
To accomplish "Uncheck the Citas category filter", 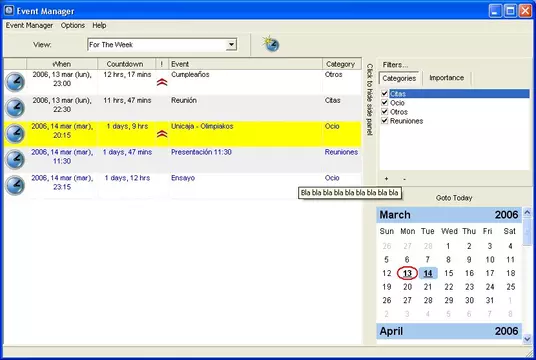I will (385, 93).
